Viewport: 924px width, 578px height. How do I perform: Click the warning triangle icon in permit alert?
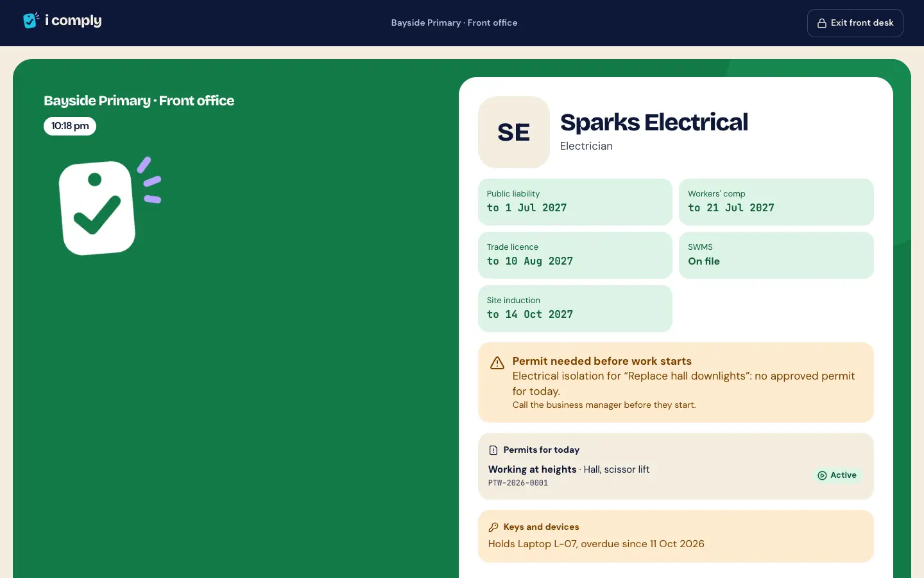pos(497,363)
